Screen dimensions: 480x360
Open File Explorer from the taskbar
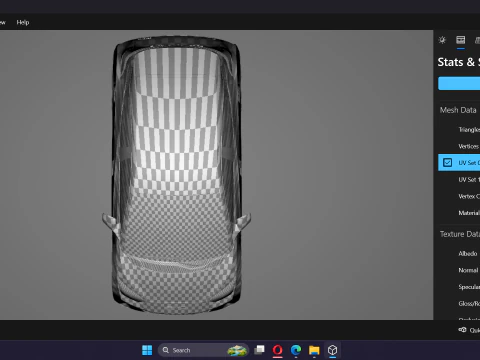coord(314,350)
